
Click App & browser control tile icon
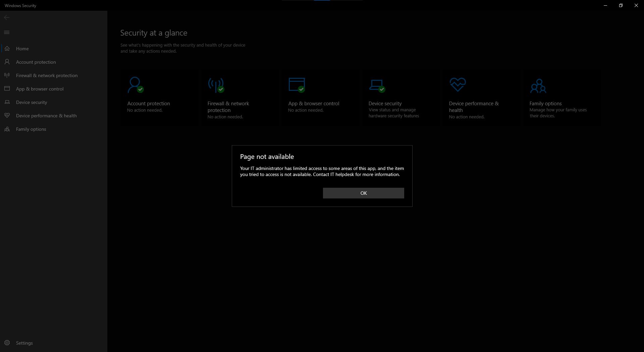point(297,85)
